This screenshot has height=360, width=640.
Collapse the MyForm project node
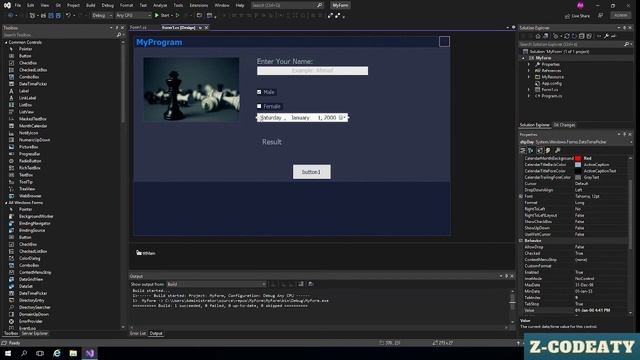click(x=524, y=58)
